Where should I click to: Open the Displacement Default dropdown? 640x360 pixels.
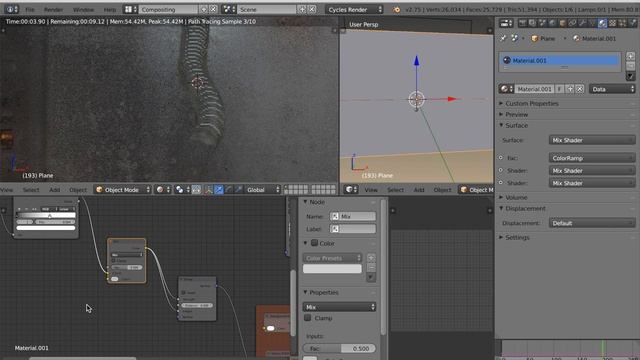click(592, 223)
